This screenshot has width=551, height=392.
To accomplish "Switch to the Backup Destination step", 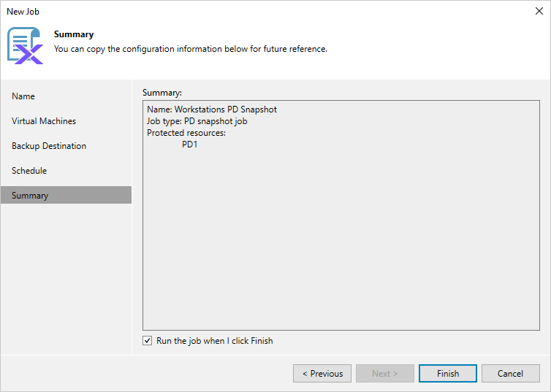I will tap(49, 146).
